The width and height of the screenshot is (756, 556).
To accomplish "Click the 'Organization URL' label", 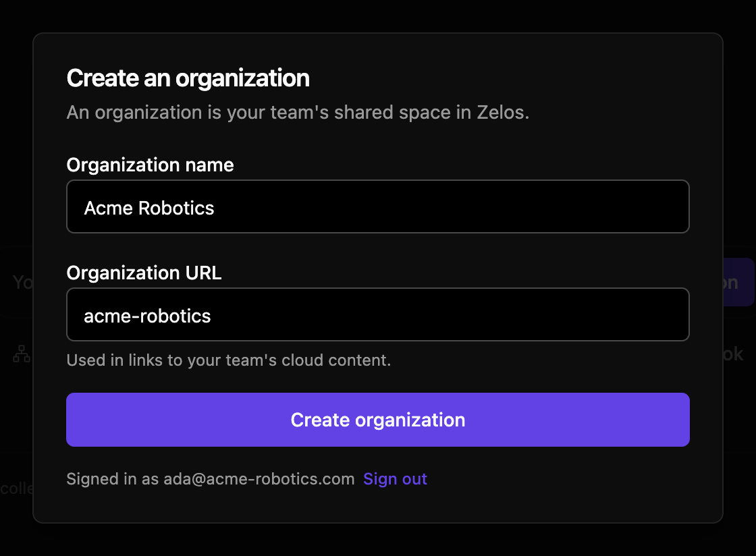I will click(x=144, y=273).
